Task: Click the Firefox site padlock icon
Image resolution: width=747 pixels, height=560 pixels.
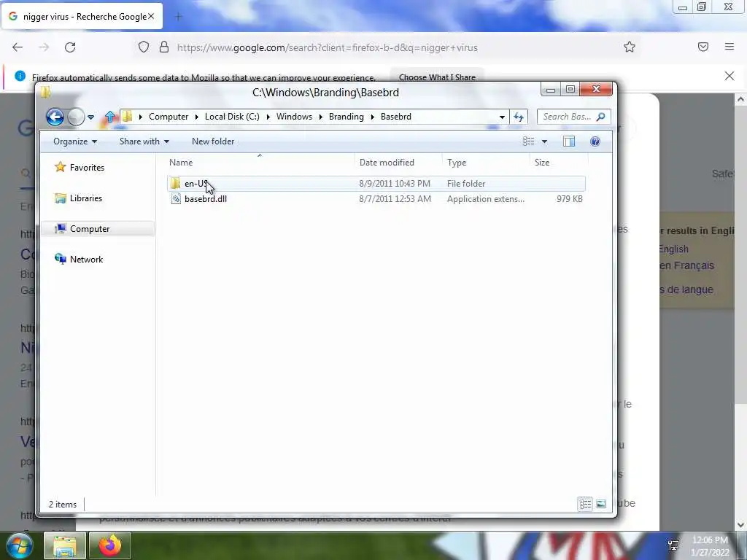Action: (164, 47)
